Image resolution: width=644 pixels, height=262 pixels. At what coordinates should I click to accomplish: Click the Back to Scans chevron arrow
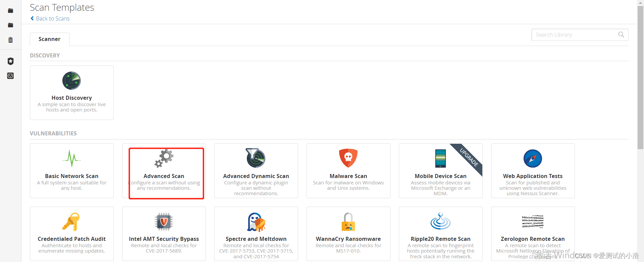click(32, 18)
